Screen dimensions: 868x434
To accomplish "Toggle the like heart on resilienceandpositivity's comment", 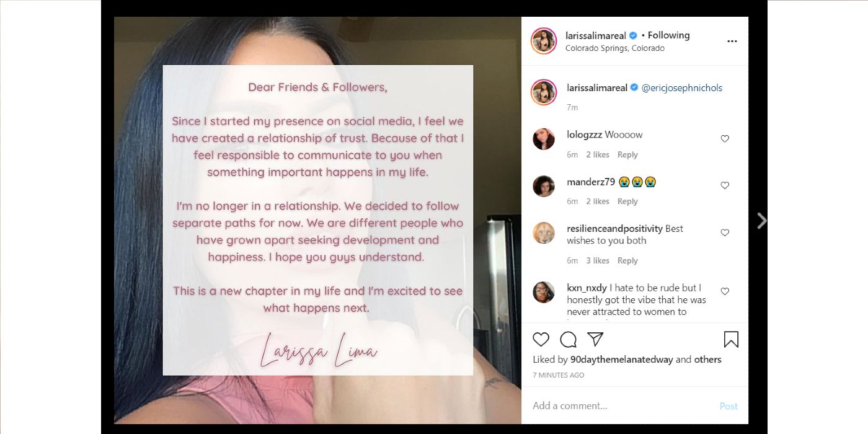I will pyautogui.click(x=725, y=232).
